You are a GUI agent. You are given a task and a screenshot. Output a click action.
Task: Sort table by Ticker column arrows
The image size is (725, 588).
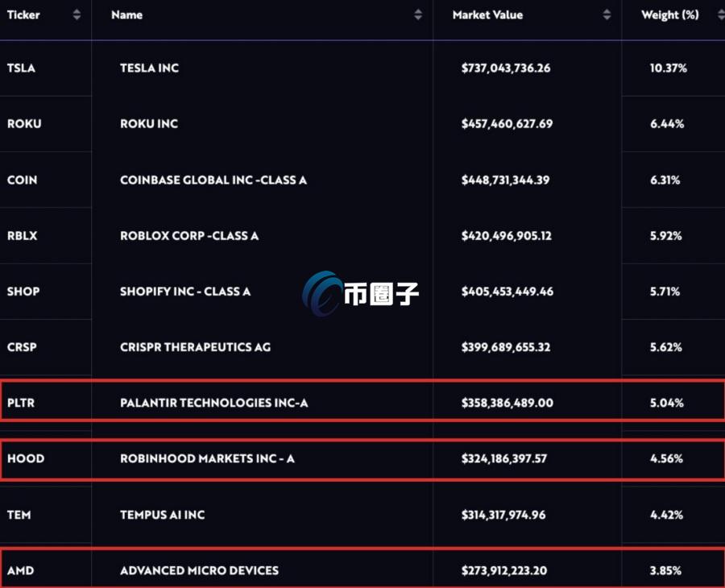click(77, 14)
